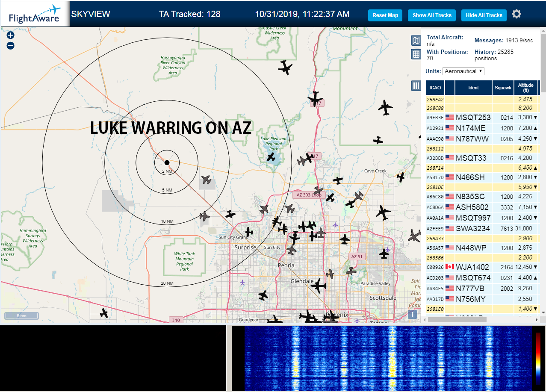The height and width of the screenshot is (392, 546).
Task: Select the N777VB aircraft row
Action: (482, 289)
